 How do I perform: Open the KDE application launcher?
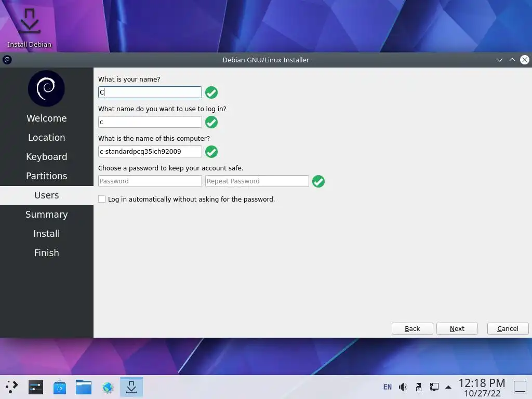point(12,387)
